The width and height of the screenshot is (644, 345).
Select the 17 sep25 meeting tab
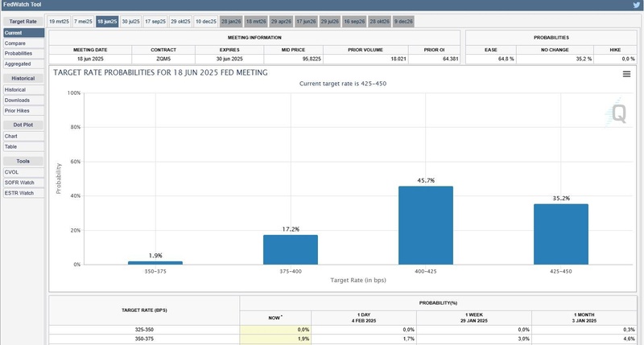click(x=155, y=22)
